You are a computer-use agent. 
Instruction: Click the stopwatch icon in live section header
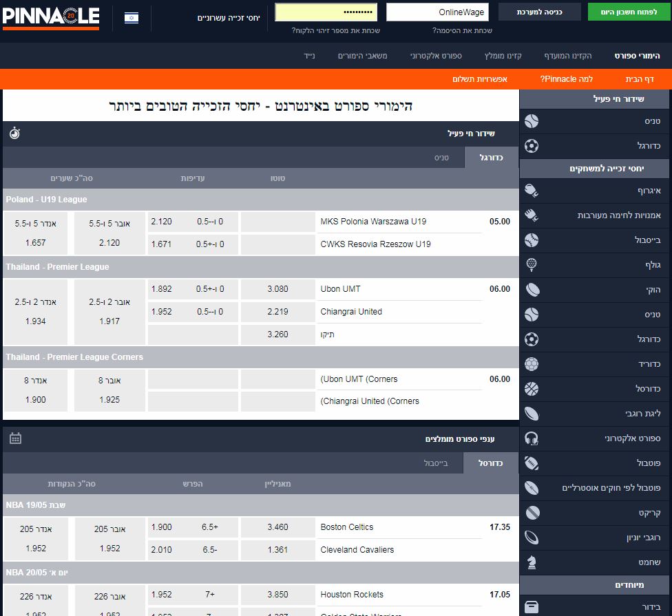coord(15,133)
